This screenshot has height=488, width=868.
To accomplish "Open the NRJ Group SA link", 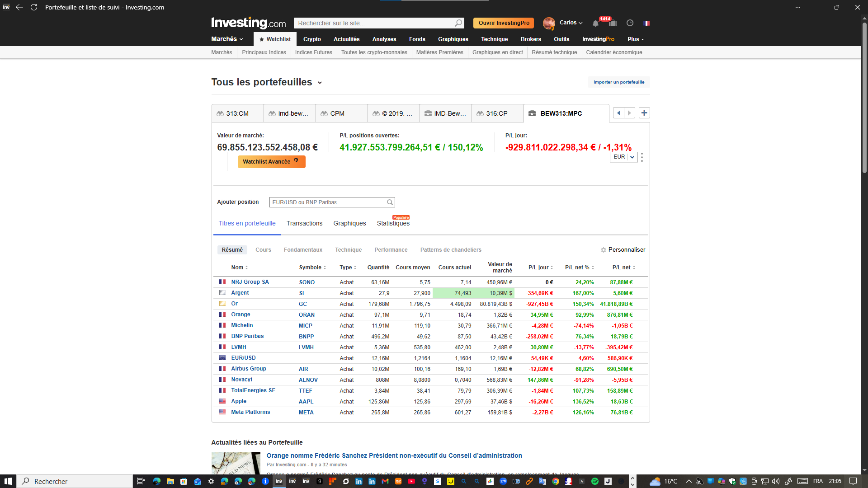I will [x=250, y=282].
